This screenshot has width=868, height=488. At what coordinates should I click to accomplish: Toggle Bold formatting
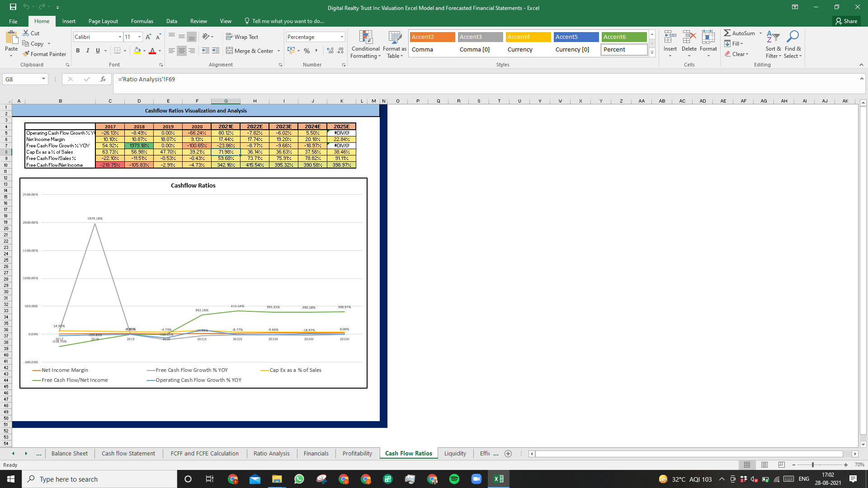point(78,51)
